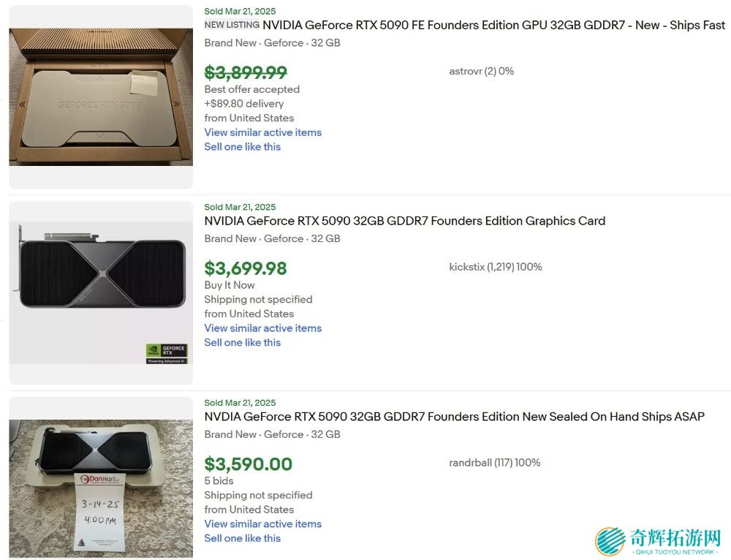Open the New Sealed On Hand listing title

(454, 417)
